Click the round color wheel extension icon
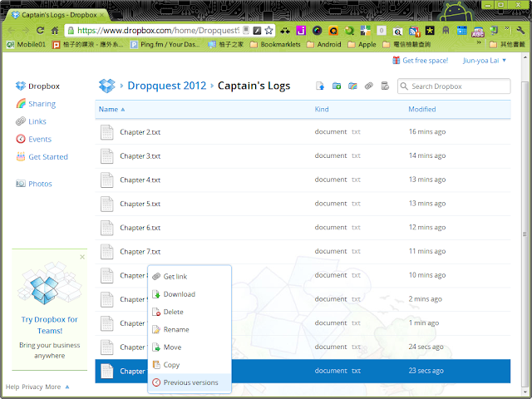Screen dimensions: 532x399 click(317, 31)
